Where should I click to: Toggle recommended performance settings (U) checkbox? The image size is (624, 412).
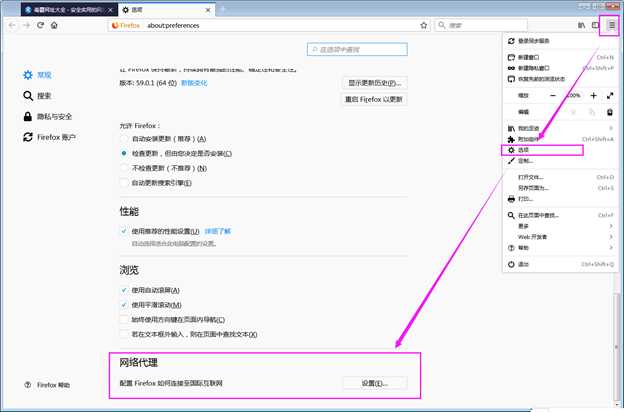point(124,231)
